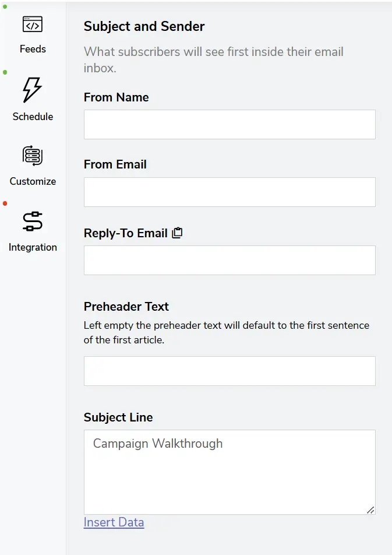392x555 pixels.
Task: Click the green status dot near Feeds
Action: pos(5,7)
